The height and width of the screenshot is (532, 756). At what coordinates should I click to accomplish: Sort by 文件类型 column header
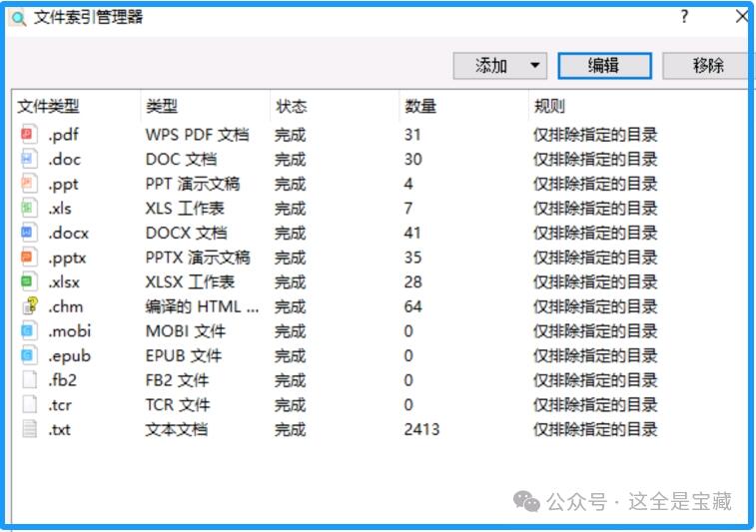pos(48,106)
